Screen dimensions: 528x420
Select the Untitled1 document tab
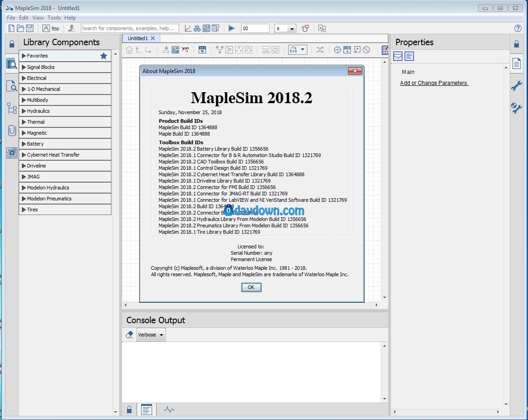point(138,38)
